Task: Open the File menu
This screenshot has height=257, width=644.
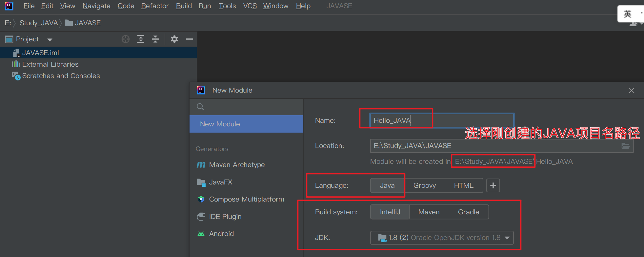Action: click(x=29, y=6)
